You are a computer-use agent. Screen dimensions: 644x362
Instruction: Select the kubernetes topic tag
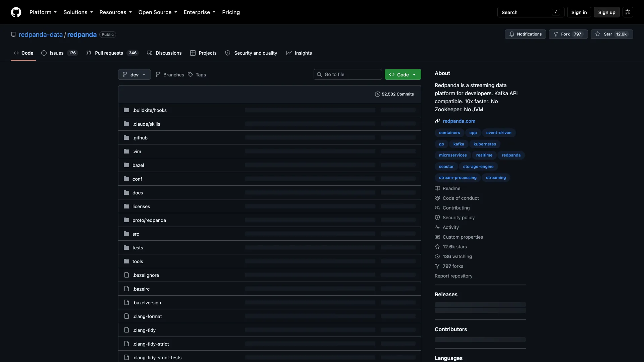point(484,144)
